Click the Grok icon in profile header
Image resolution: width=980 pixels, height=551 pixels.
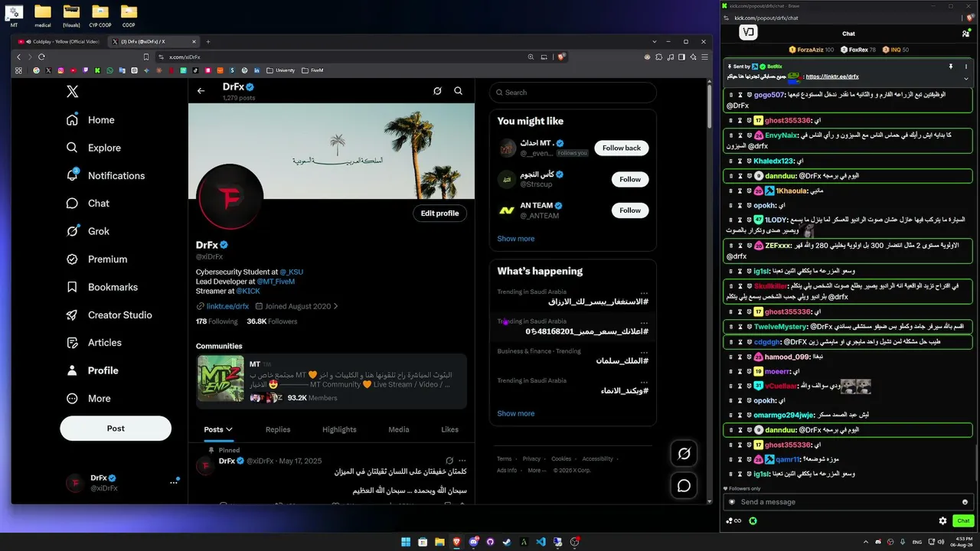[x=437, y=91]
